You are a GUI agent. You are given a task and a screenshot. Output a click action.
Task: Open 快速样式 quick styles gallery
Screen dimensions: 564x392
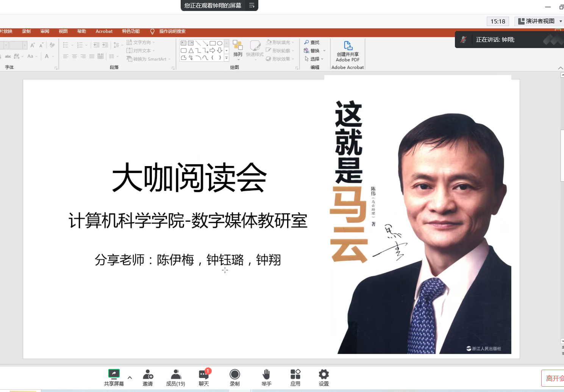click(255, 50)
